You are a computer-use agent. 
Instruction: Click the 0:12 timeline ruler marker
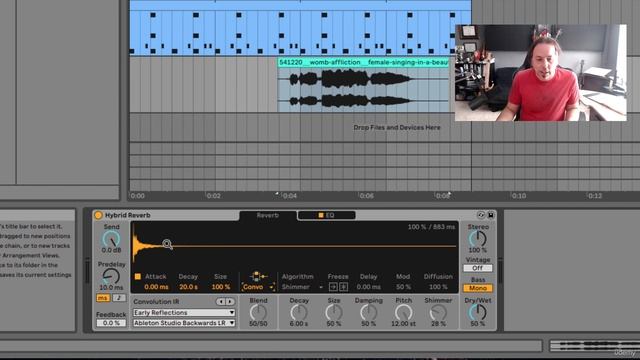tap(595, 196)
